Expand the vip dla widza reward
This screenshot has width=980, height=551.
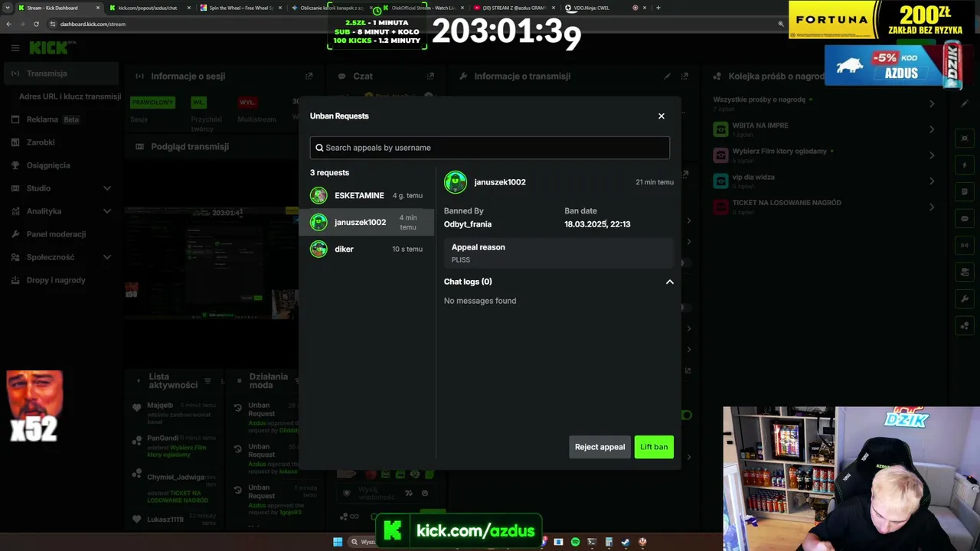coord(932,181)
